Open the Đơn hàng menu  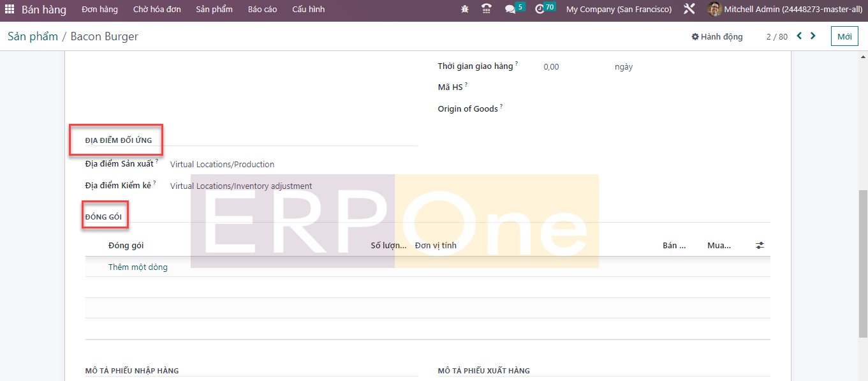(x=99, y=10)
